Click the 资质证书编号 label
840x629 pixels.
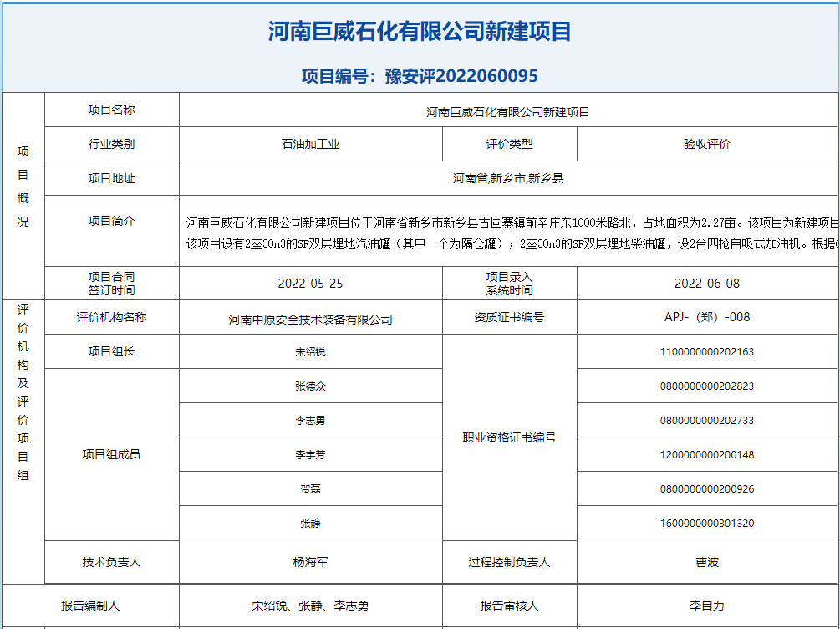(x=510, y=317)
